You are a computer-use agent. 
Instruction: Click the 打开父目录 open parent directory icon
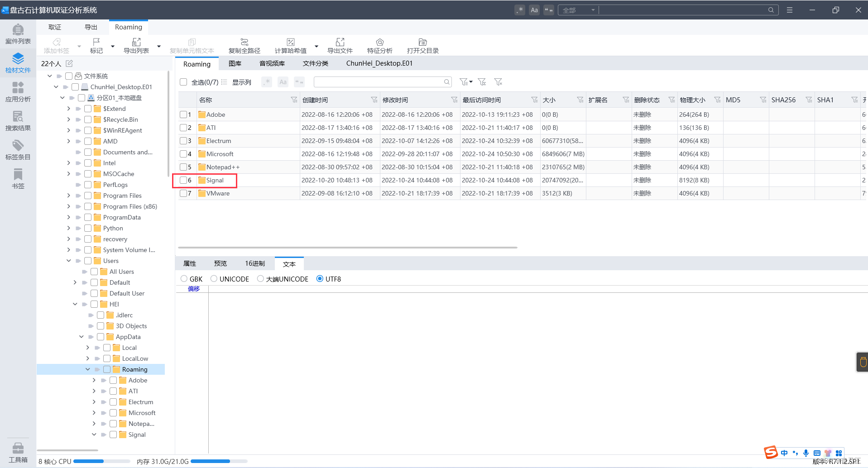(423, 46)
